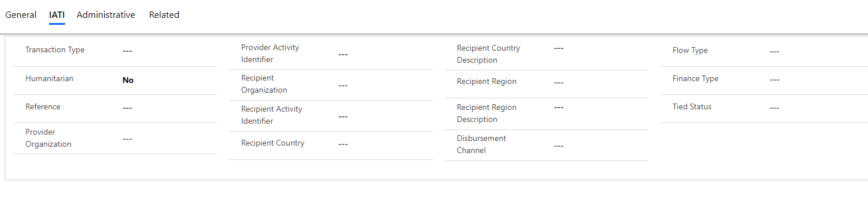The width and height of the screenshot is (868, 210).
Task: Switch to the General tab
Action: (x=21, y=15)
